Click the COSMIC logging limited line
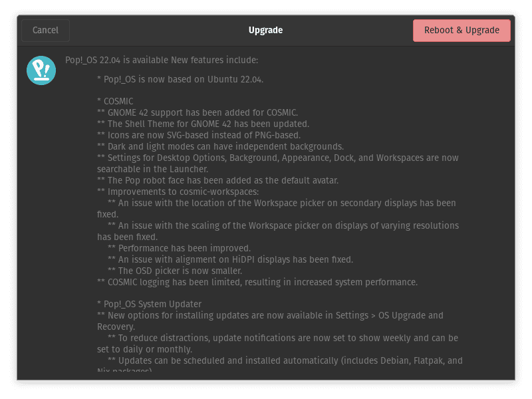The width and height of the screenshot is (532, 399). click(x=257, y=282)
